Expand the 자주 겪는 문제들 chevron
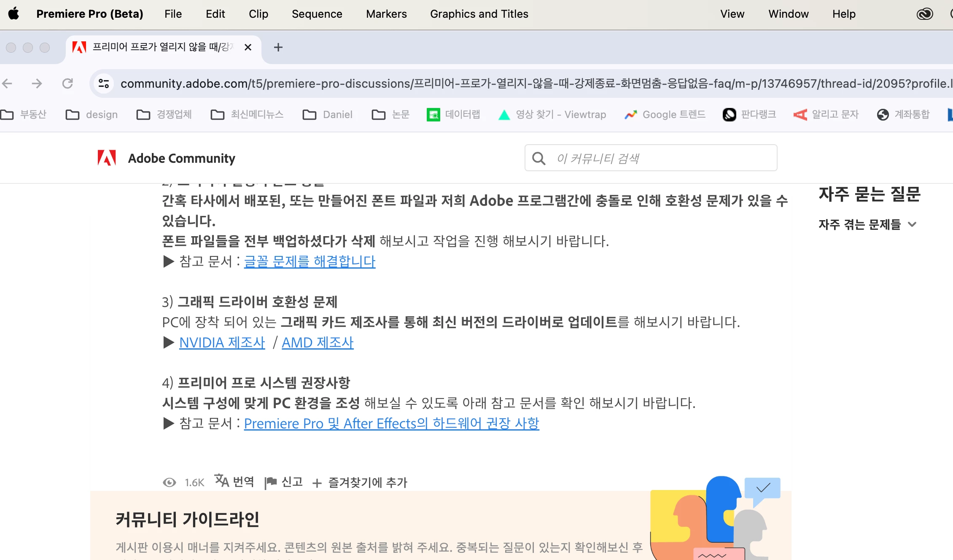Screen dimensions: 953x560 pyautogui.click(x=912, y=224)
